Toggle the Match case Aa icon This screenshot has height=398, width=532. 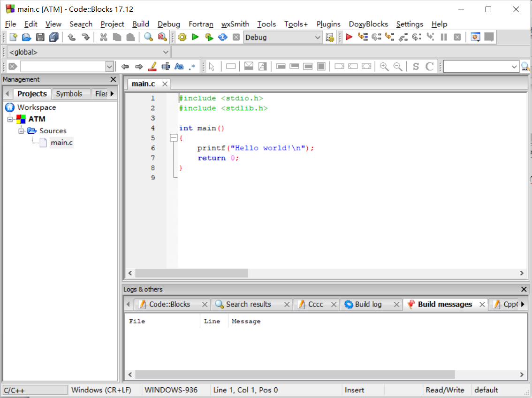click(x=179, y=67)
